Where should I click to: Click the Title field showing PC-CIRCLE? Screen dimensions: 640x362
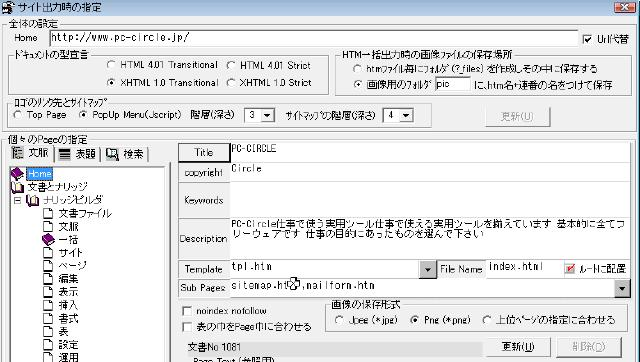[x=430, y=152]
